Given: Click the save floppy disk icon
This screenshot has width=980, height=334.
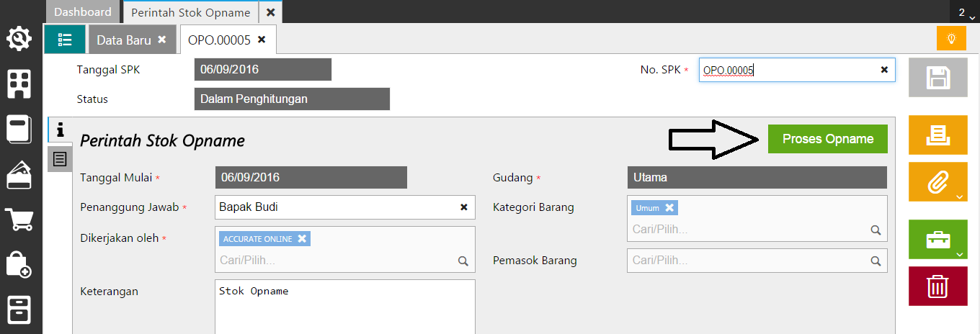Looking at the screenshot, I should pyautogui.click(x=937, y=78).
